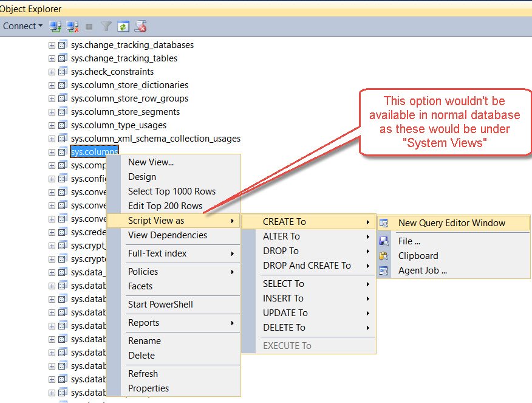Open DROP To submenu

[309, 251]
